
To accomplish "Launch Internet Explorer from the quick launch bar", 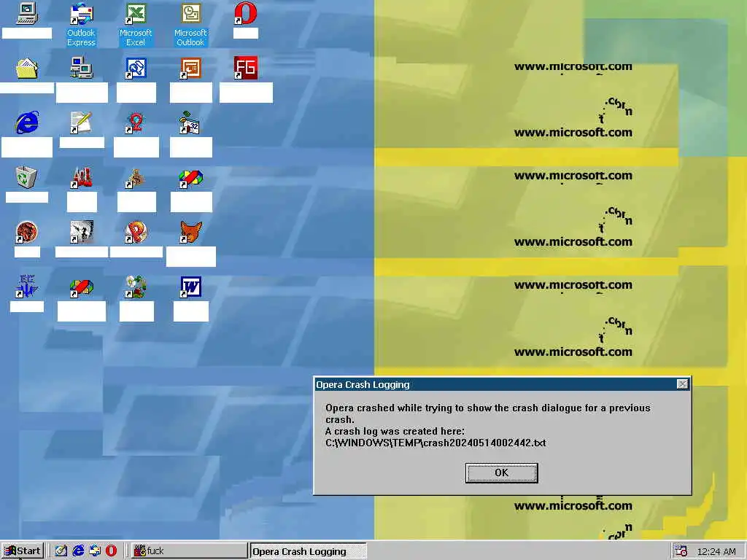I will [x=78, y=551].
